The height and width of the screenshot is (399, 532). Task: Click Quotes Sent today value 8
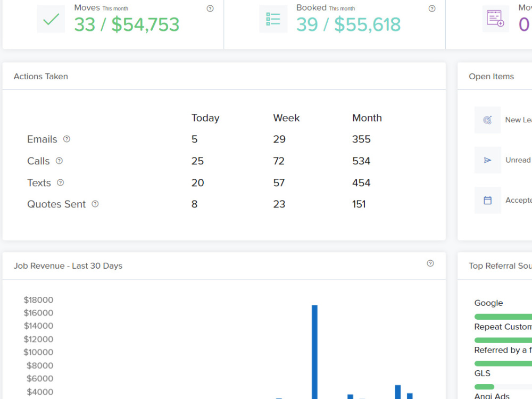coord(194,204)
